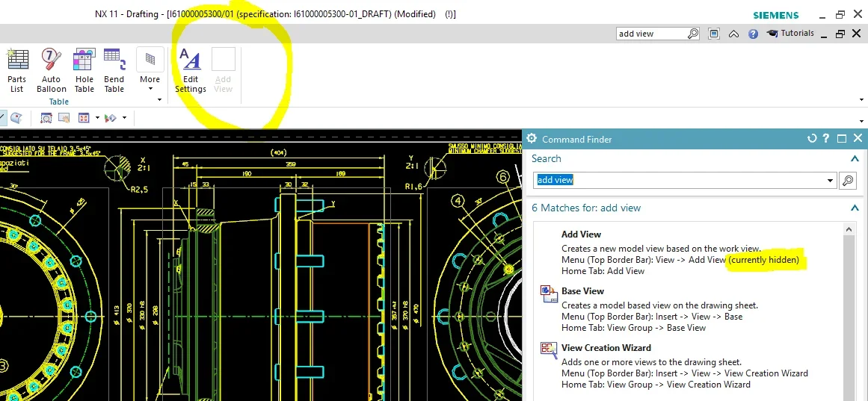This screenshot has height=401, width=868.
Task: Click the top-bar command search field
Action: tap(650, 34)
